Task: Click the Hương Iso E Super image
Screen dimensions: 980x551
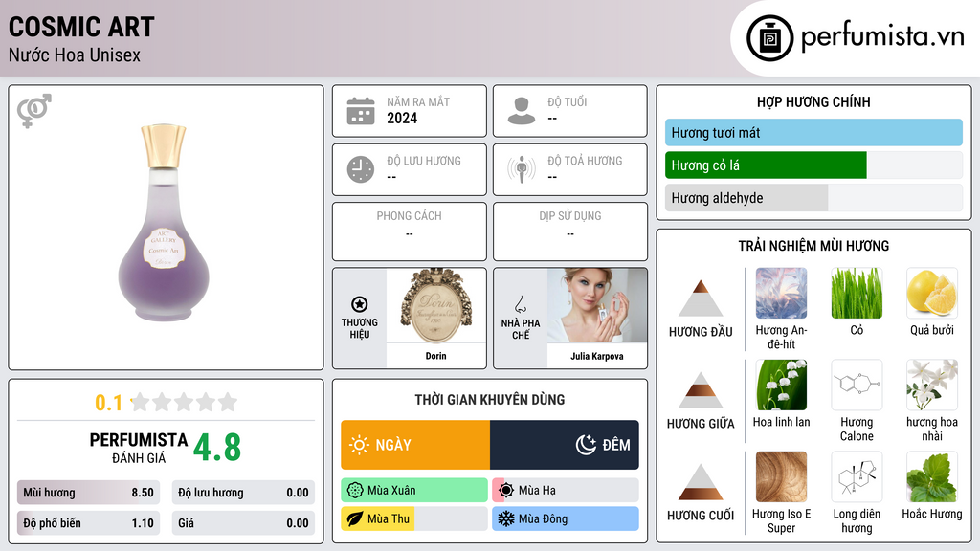Action: tap(781, 476)
